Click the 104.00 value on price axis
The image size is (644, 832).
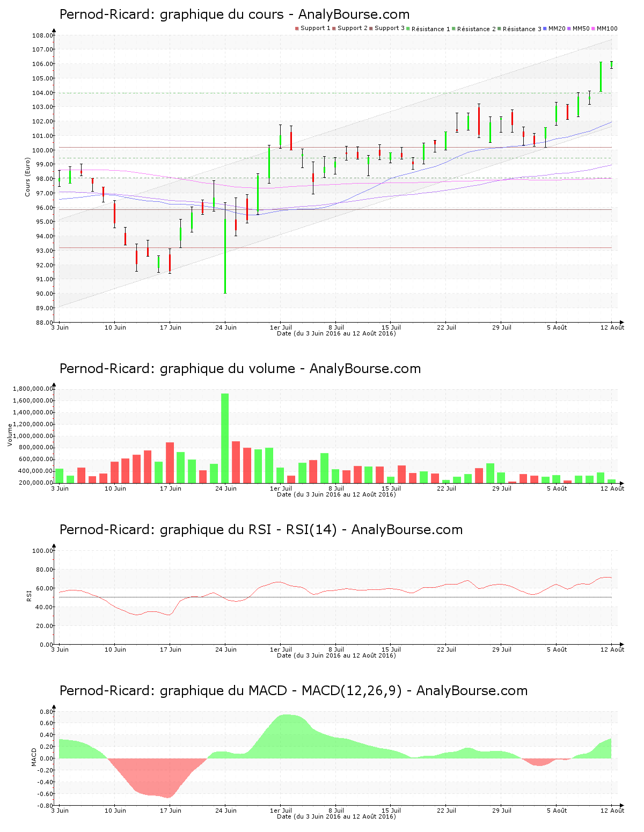(43, 93)
